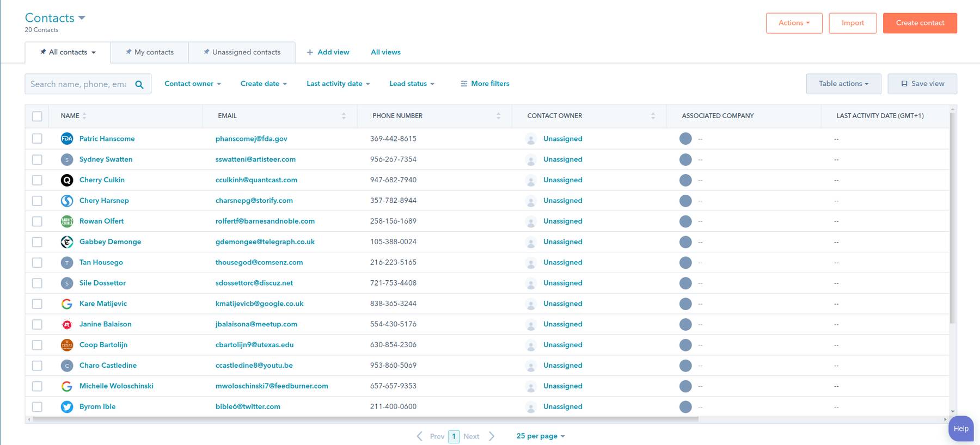Tick the checkbox for Tan Housego
This screenshot has width=980, height=445.
[x=37, y=263]
